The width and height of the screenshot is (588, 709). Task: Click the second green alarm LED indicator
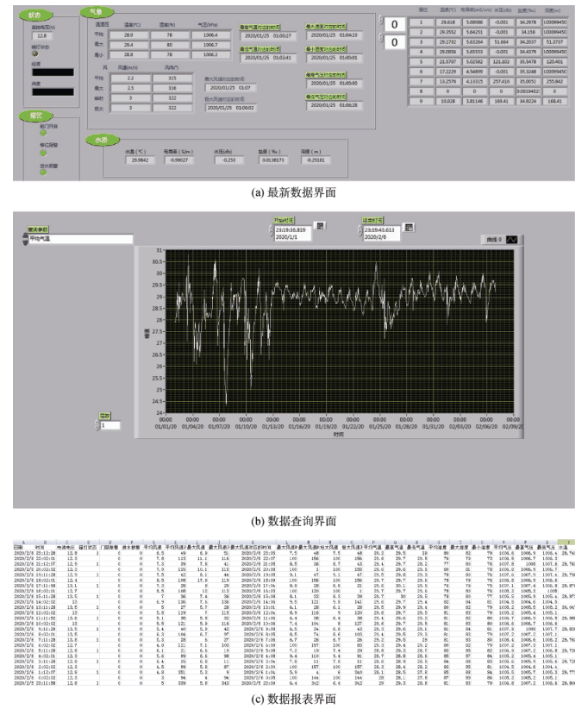tap(44, 152)
